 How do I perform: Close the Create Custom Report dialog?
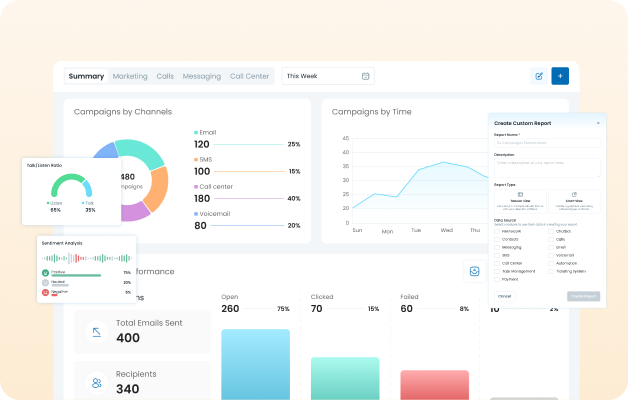[598, 123]
